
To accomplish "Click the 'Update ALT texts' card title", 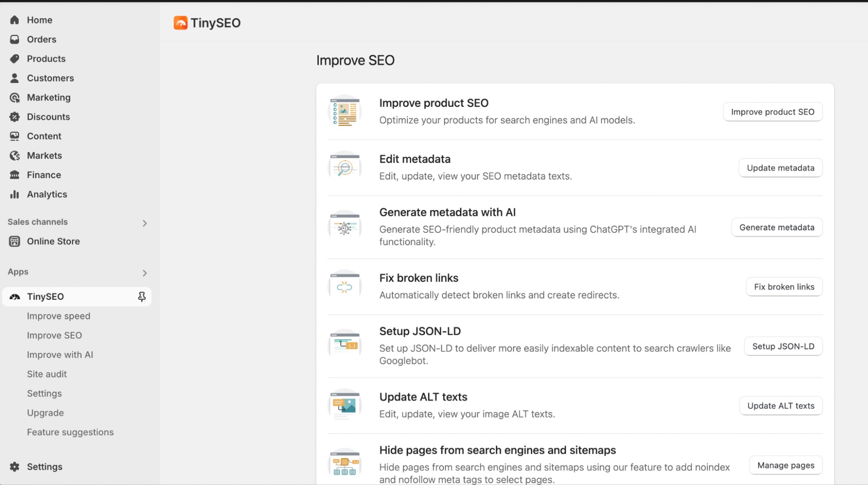I will coord(423,397).
